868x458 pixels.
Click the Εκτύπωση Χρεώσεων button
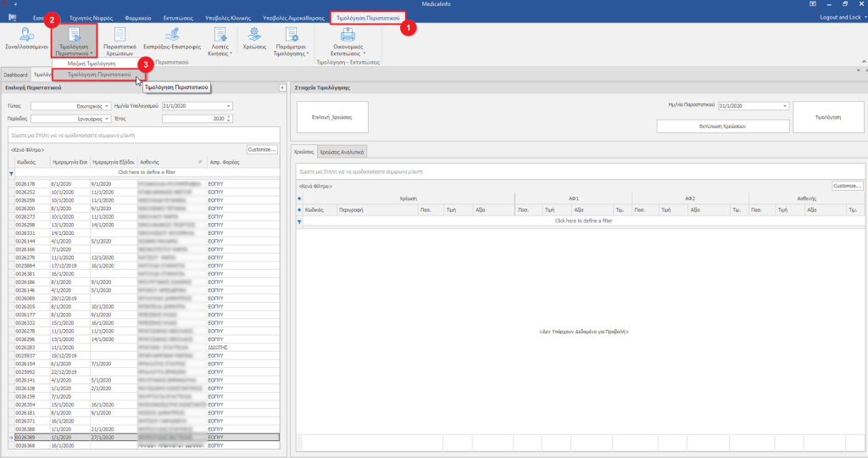tap(722, 125)
